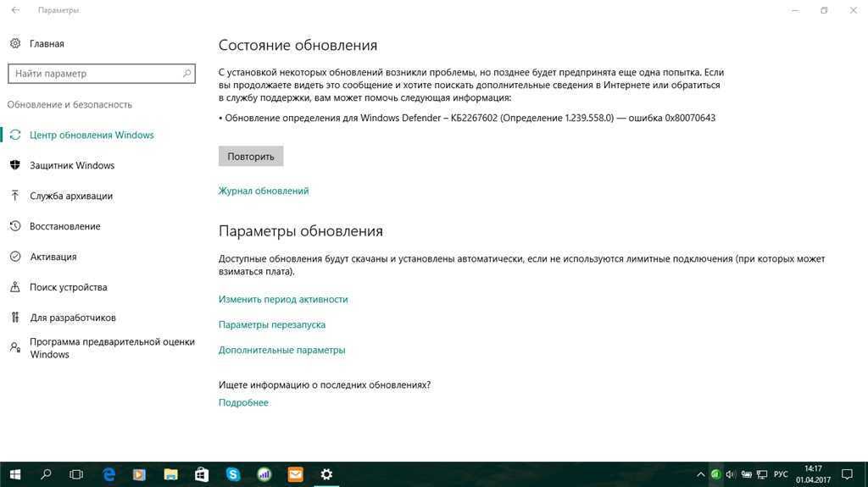The image size is (868, 487).
Task: Open the Action Center notification icon
Action: point(847,474)
